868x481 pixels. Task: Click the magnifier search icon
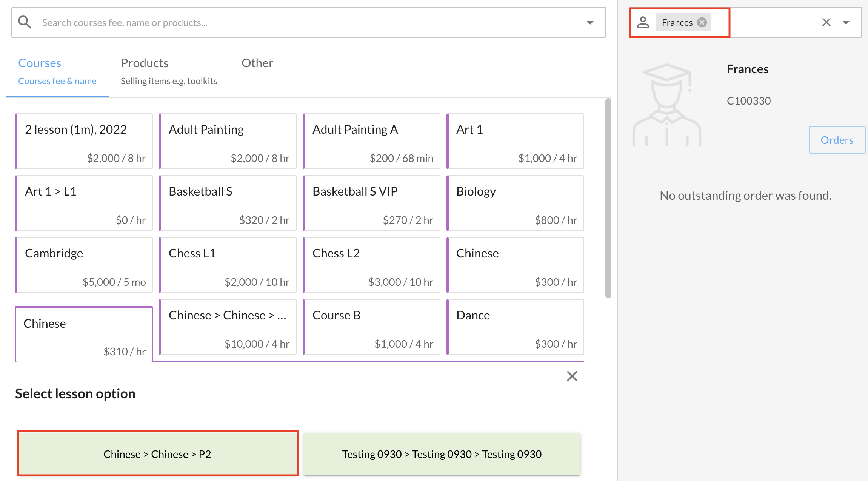(25, 22)
